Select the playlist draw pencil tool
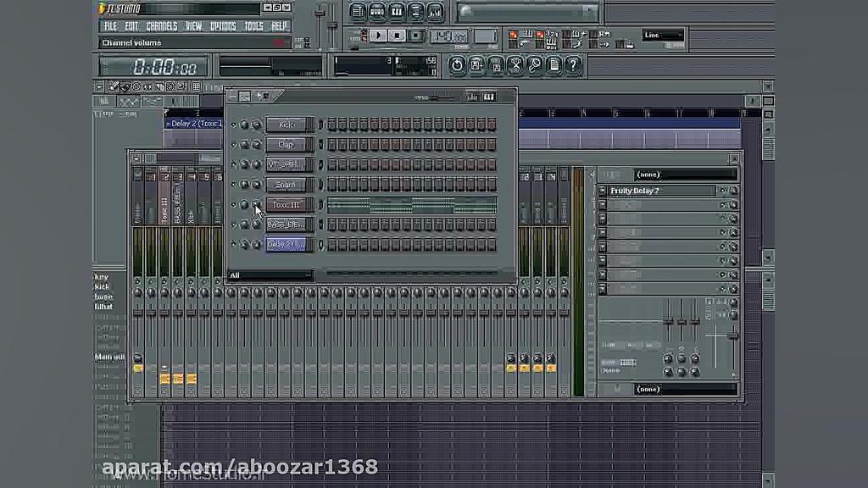868x488 pixels. pyautogui.click(x=114, y=87)
